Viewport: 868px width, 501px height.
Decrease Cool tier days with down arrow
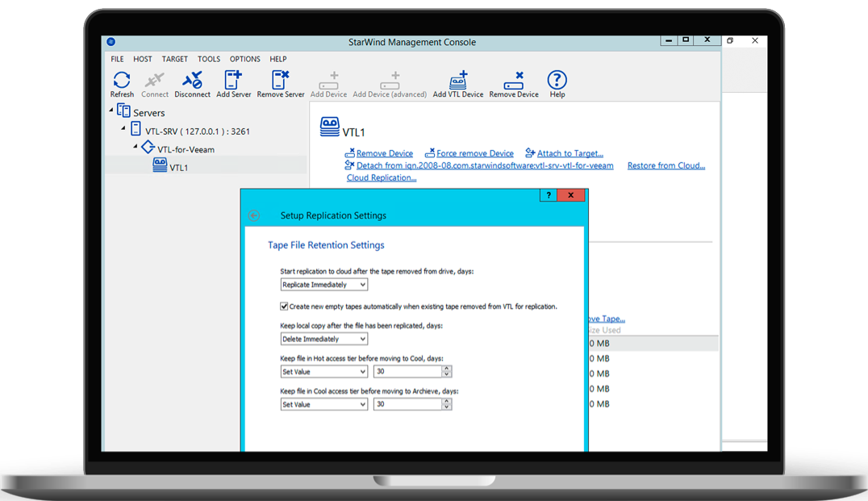point(447,407)
